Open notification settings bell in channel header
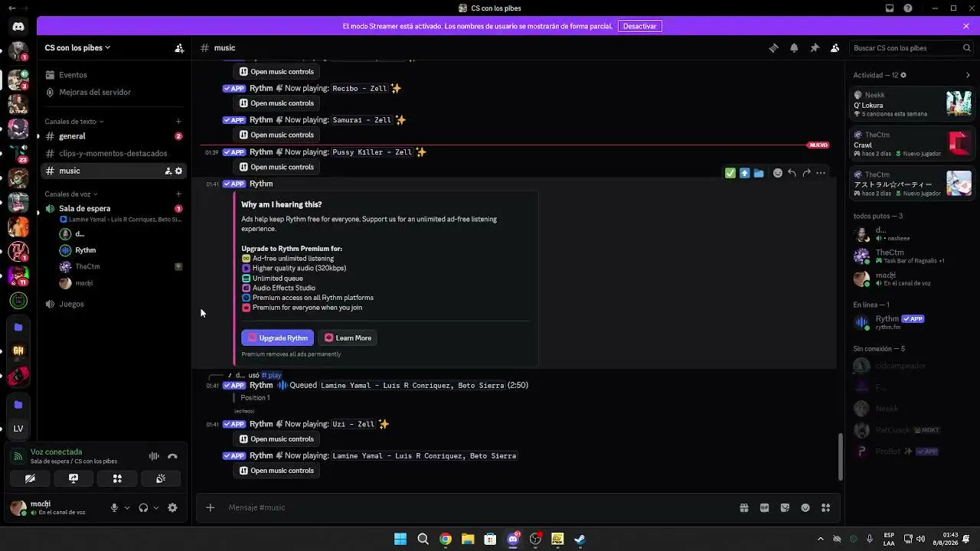This screenshot has width=980, height=551. 794,47
